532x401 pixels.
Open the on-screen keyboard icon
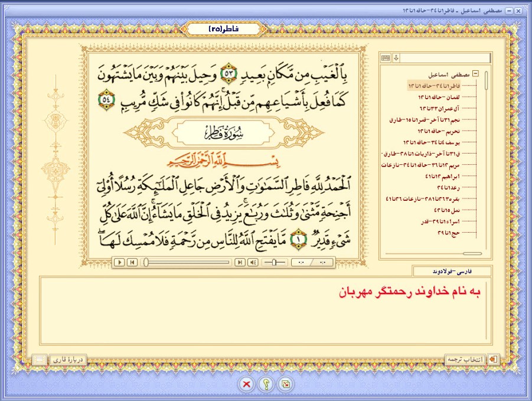[x=386, y=58]
